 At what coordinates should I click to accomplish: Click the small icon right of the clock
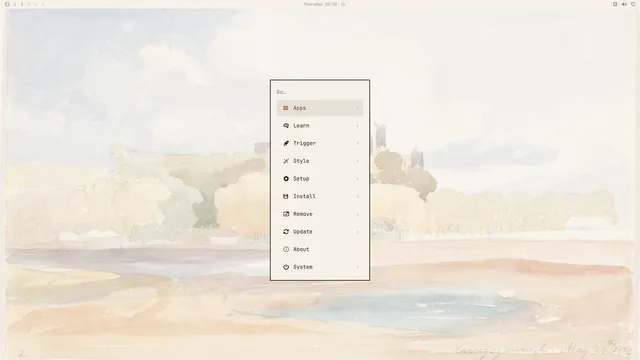(x=343, y=4)
